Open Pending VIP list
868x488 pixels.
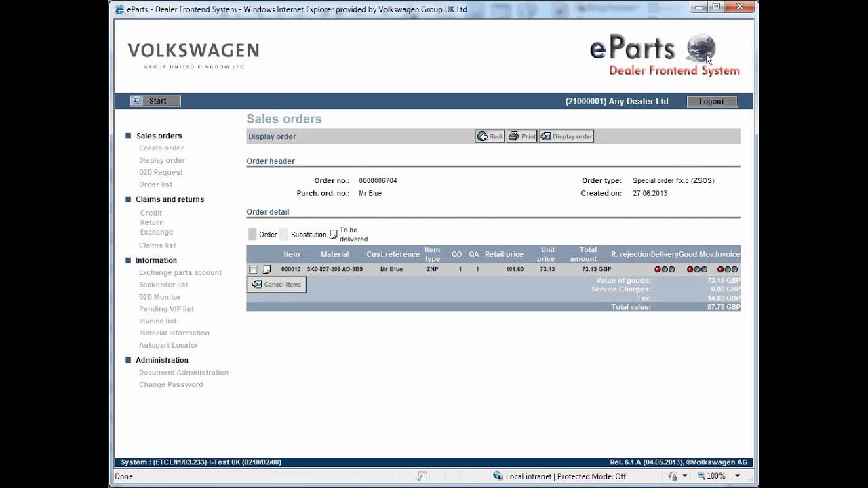[166, 308]
